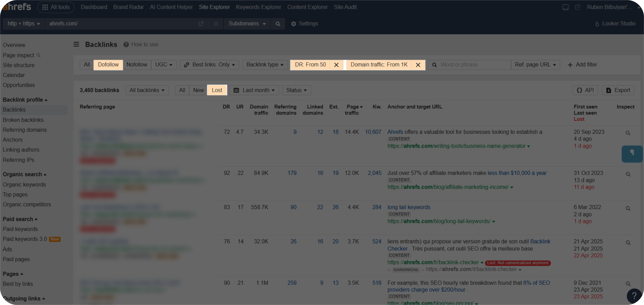Image resolution: width=644 pixels, height=305 pixels.
Task: Click the Page inspect search icon
Action: [x=39, y=55]
